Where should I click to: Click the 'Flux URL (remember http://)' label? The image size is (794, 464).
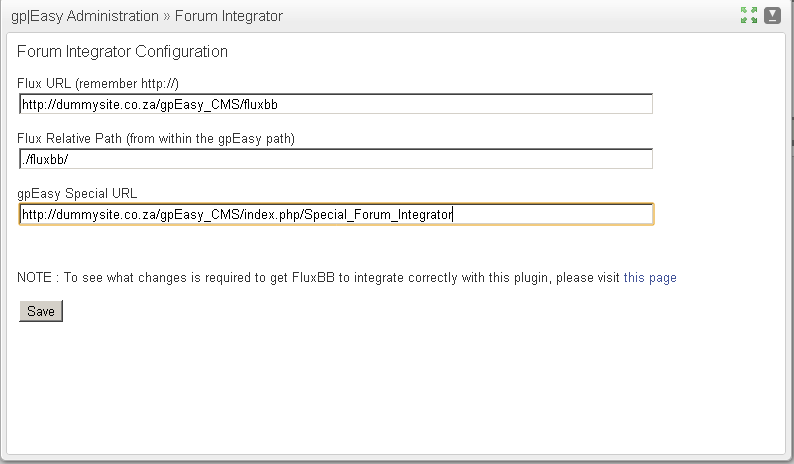pos(98,83)
